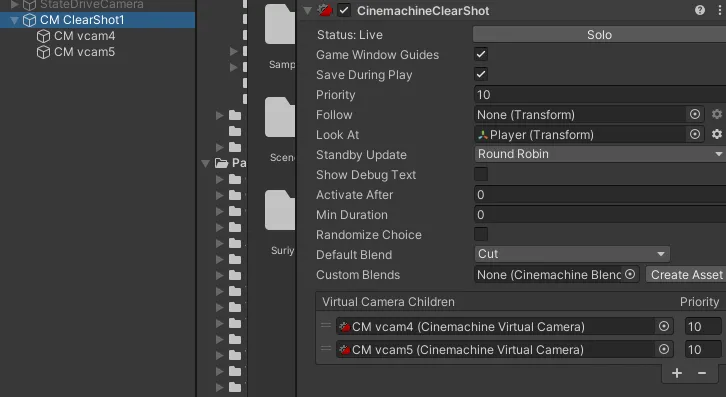Select CM vcam5 in the Hierarchy
Viewport: 726px width, 397px height.
tap(84, 52)
